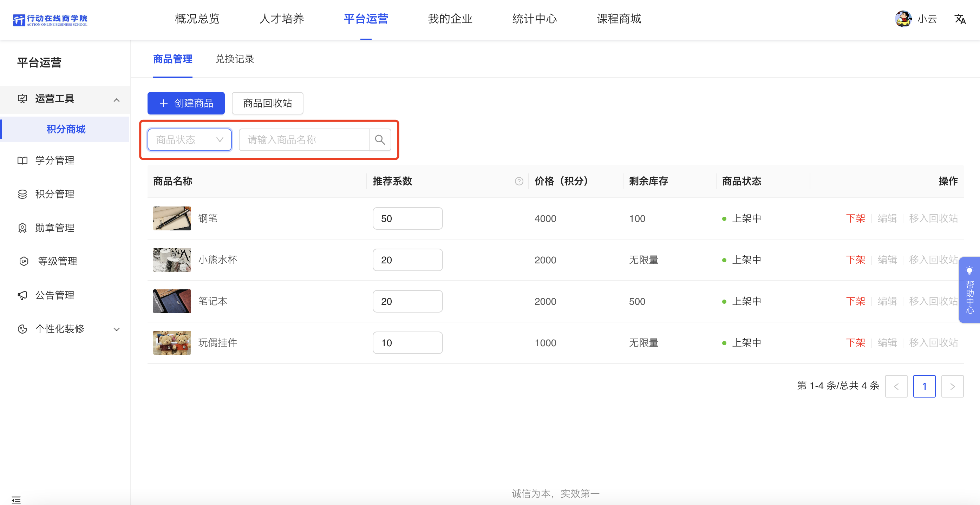Open the 帮助中心 floating help widget
The image size is (980, 505).
click(969, 290)
